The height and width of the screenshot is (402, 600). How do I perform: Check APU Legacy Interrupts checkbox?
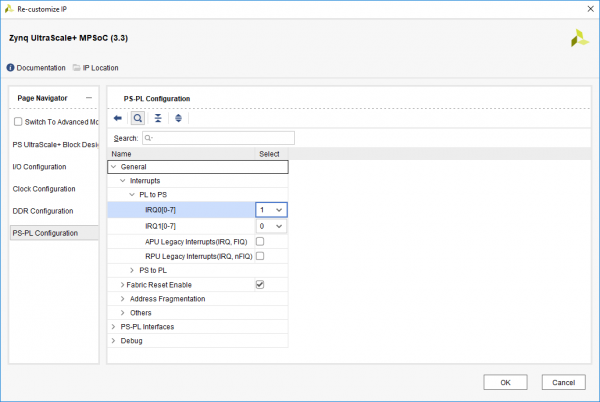tap(260, 241)
